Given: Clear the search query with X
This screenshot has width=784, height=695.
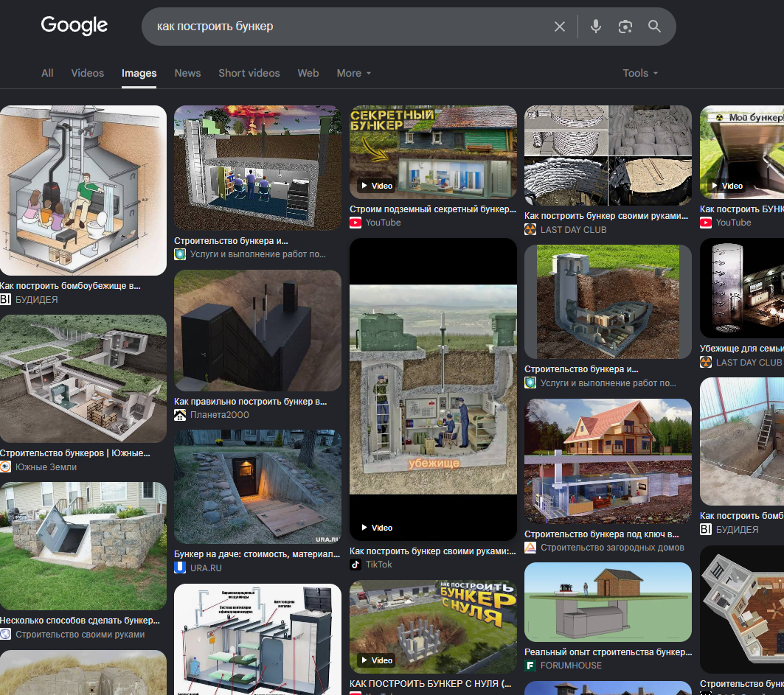Looking at the screenshot, I should pyautogui.click(x=560, y=27).
